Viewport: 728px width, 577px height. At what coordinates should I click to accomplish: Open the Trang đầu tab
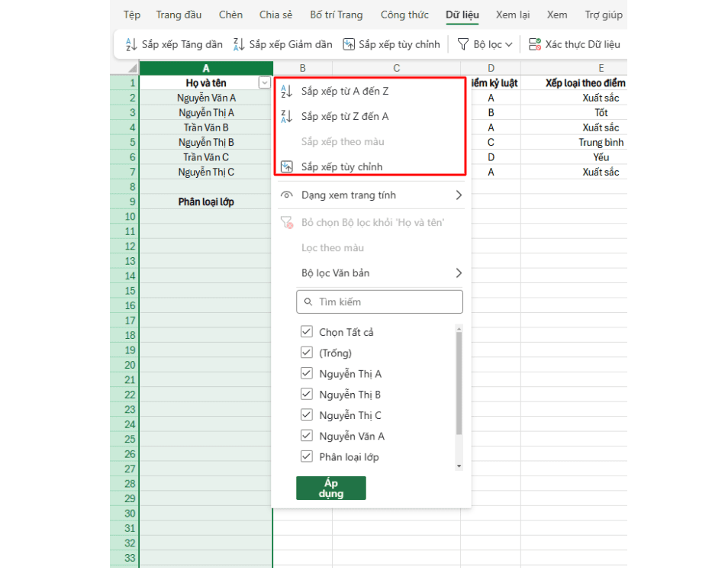179,15
